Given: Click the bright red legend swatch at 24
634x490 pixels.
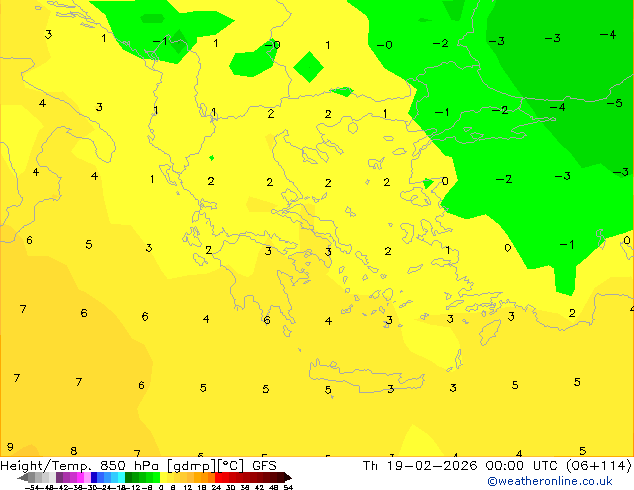Looking at the screenshot, I should pos(219,477).
